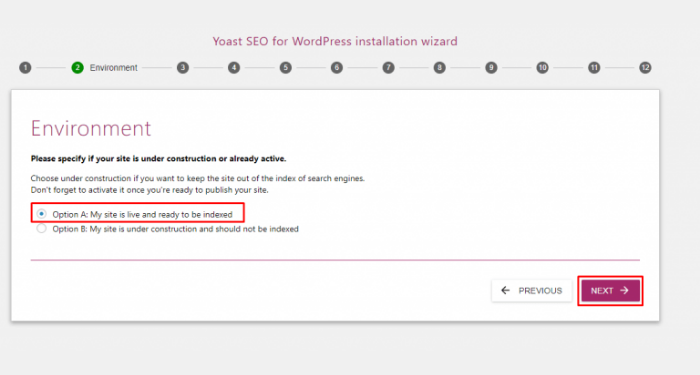The height and width of the screenshot is (375, 700).
Task: Go back with the PREVIOUS button
Action: tap(532, 291)
